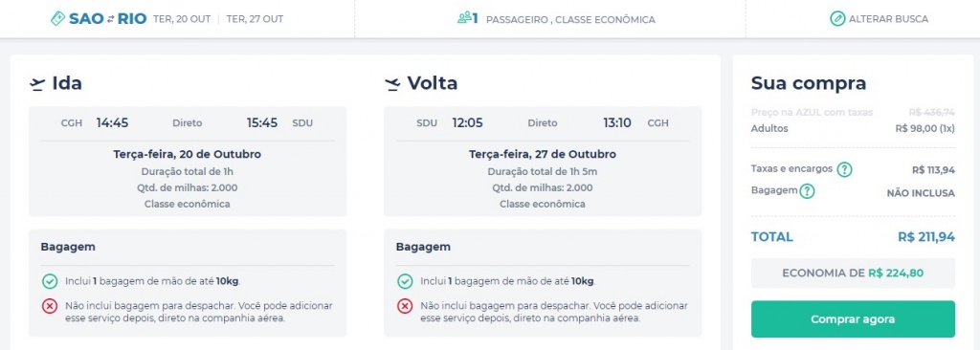Click the Ida flight 14:45 details card
This screenshot has width=980, height=350.
tap(188, 162)
